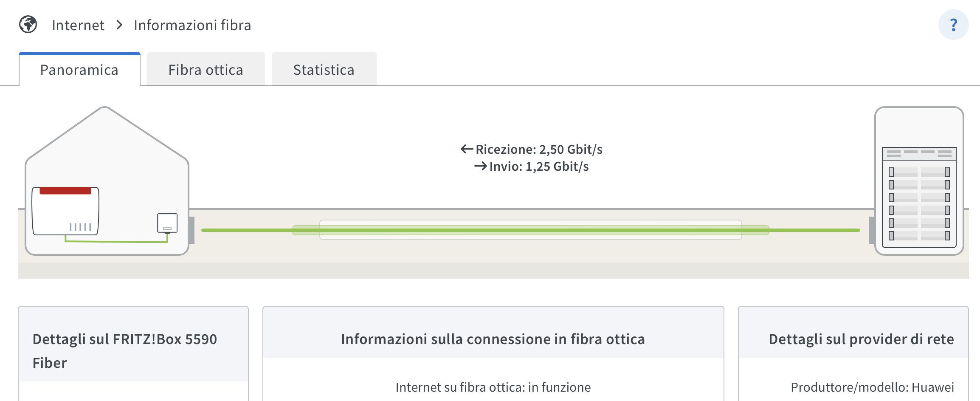Switch to the Fibra ottica tab
The image size is (980, 401).
pyautogui.click(x=206, y=70)
